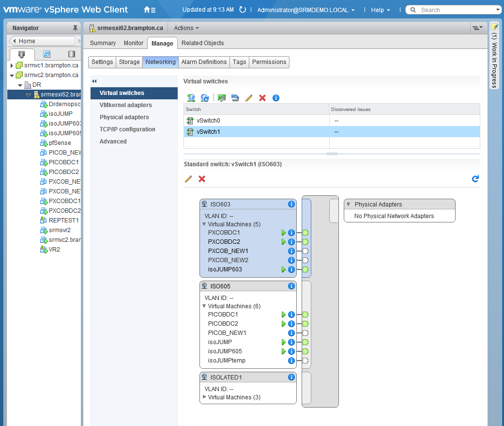The height and width of the screenshot is (426, 504).
Task: View selected switch information icon in toolbar
Action: [276, 98]
